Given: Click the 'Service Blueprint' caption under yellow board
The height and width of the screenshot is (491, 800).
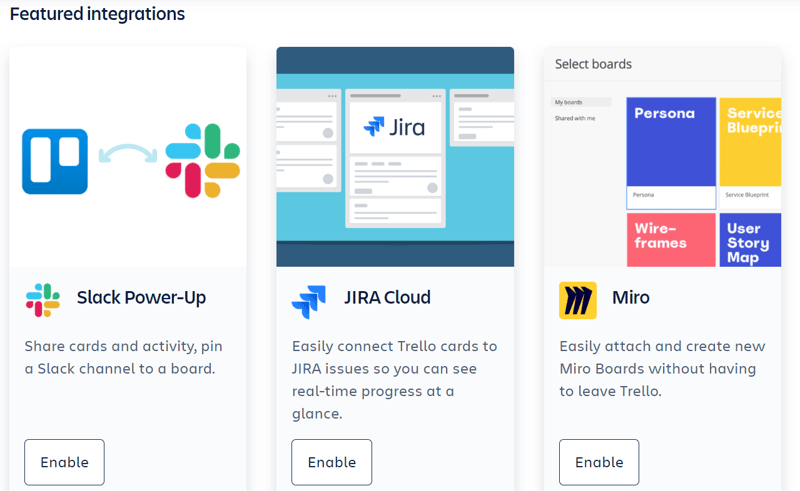Looking at the screenshot, I should coord(747,195).
